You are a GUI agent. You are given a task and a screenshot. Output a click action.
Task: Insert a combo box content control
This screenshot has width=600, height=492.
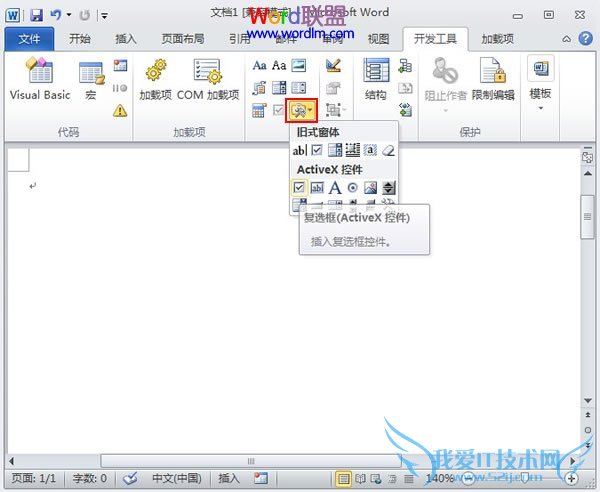tap(279, 88)
